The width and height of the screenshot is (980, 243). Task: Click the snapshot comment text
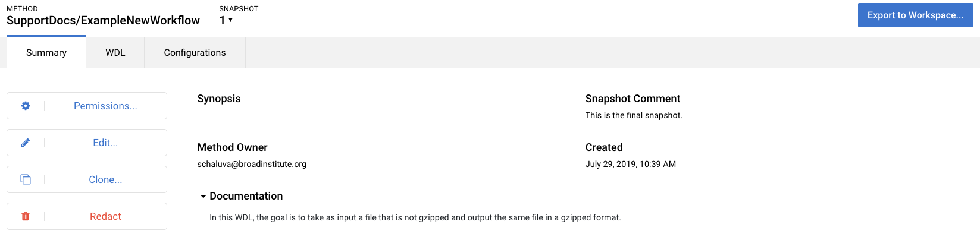[634, 115]
